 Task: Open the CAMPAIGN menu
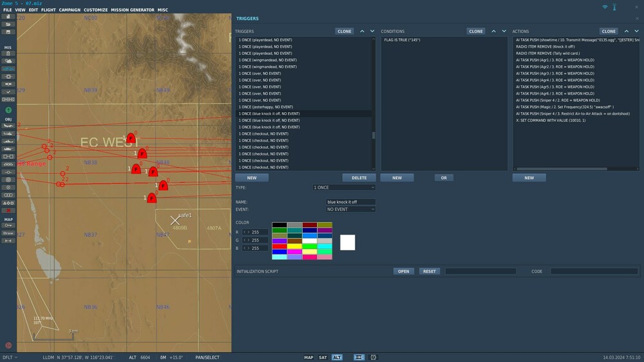pos(70,10)
